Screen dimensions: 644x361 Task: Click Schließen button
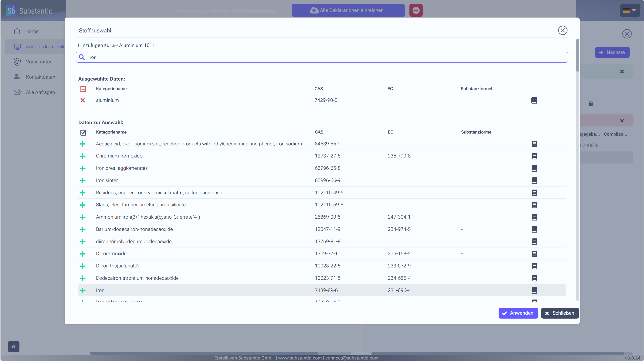point(560,313)
